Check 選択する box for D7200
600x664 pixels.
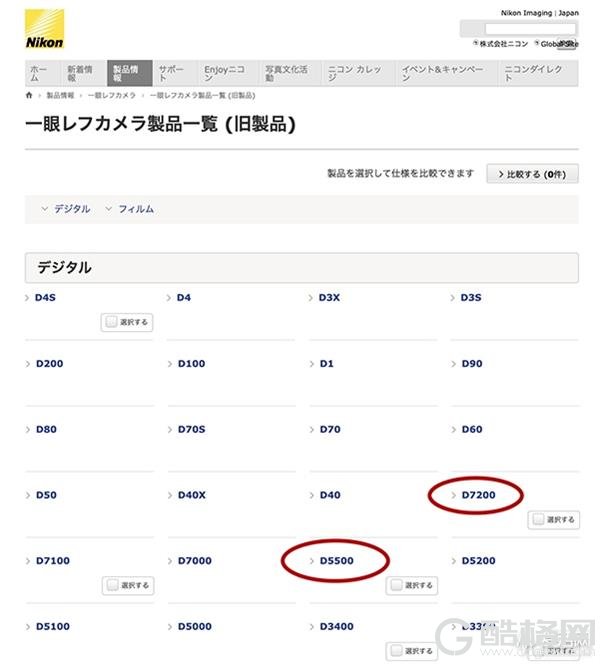point(538,520)
